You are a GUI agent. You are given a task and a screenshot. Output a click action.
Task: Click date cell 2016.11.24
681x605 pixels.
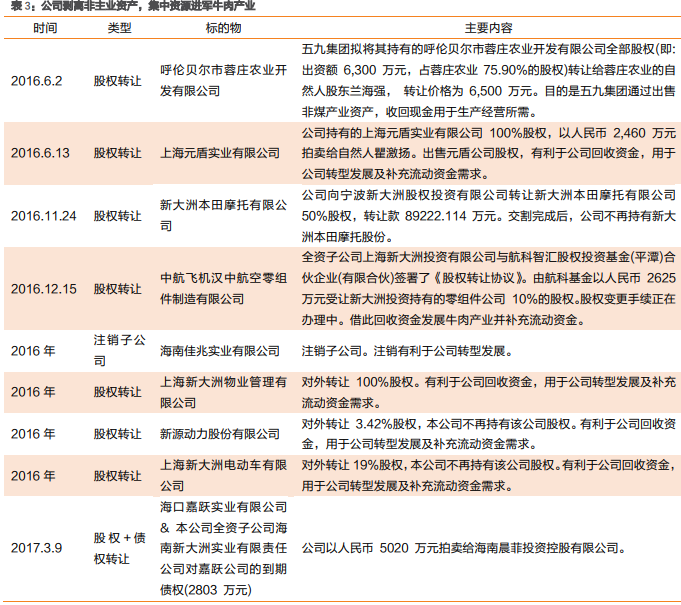pos(43,216)
